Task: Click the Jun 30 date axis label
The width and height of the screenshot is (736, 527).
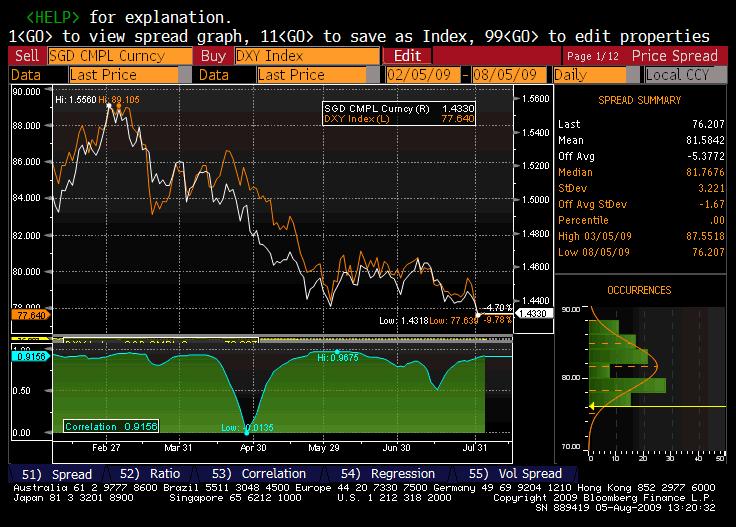Action: point(397,448)
